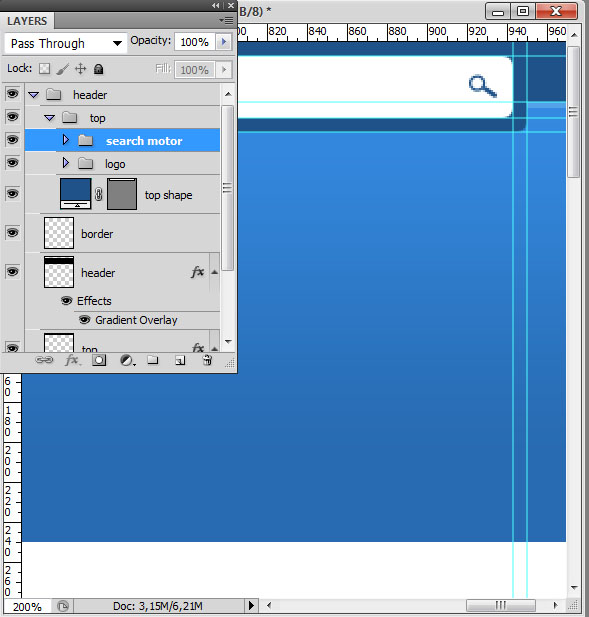Click the Fill 100% field
The height and width of the screenshot is (617, 589).
(x=195, y=70)
